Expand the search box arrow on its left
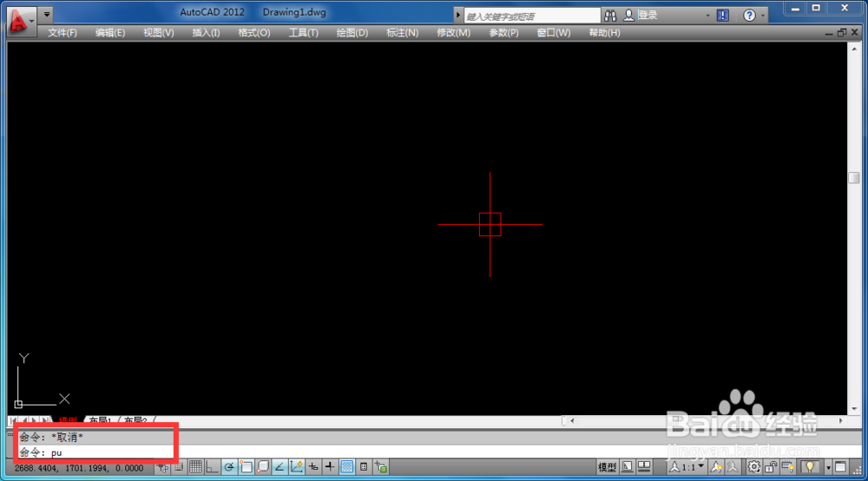 (458, 16)
